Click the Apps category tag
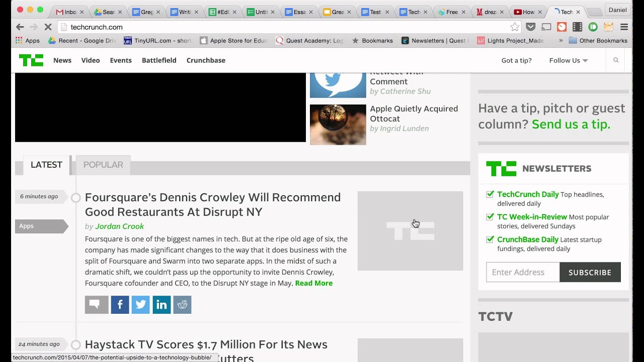 (x=41, y=226)
